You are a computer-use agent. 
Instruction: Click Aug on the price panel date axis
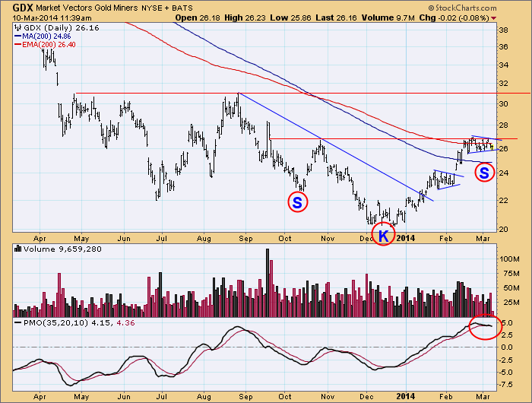[x=204, y=239]
